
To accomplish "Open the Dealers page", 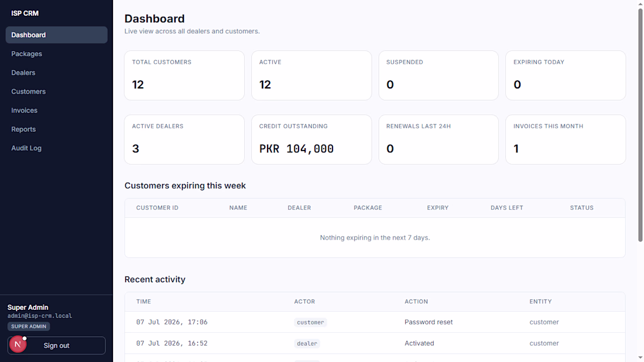I will [57, 73].
